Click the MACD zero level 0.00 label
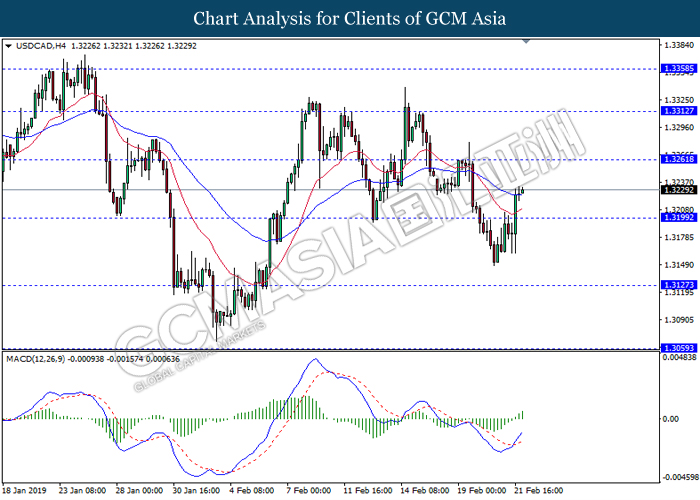Image resolution: width=700 pixels, height=500 pixels. point(671,419)
